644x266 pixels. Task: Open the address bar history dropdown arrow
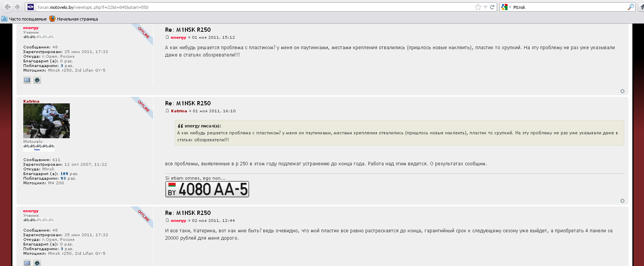485,7
